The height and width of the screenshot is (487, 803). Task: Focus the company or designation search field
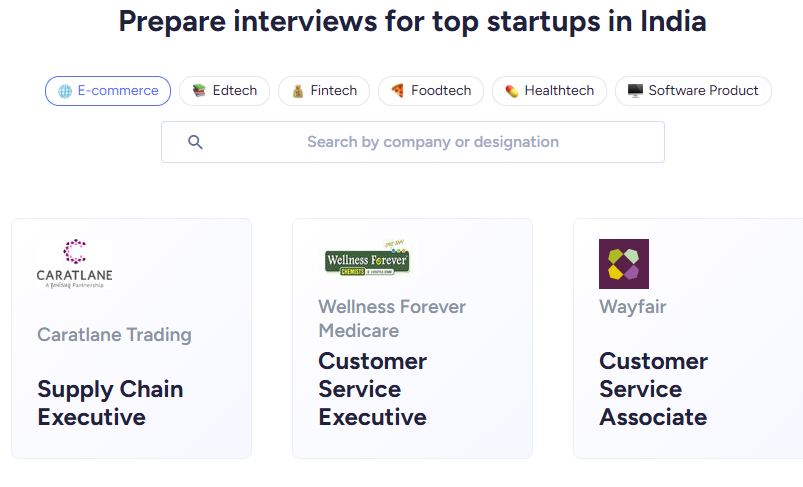[432, 142]
